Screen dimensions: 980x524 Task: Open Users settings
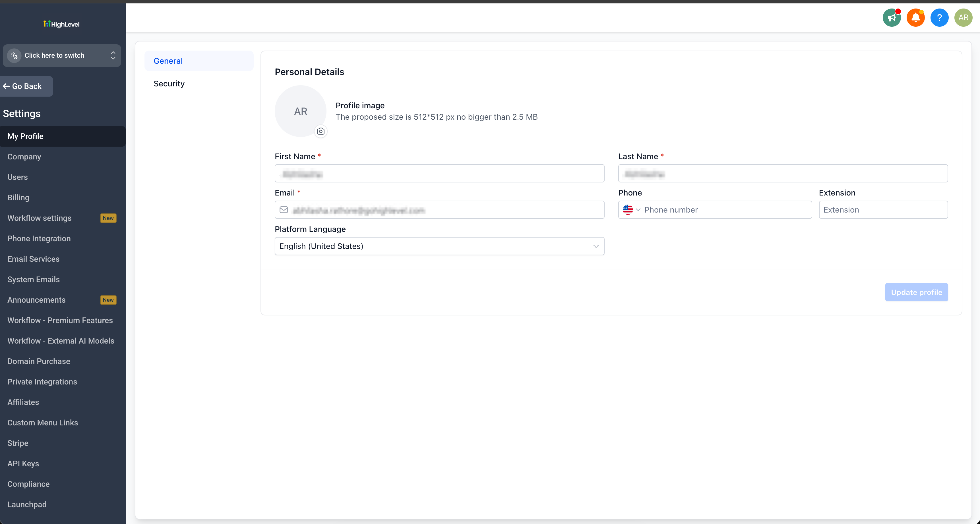pos(63,177)
